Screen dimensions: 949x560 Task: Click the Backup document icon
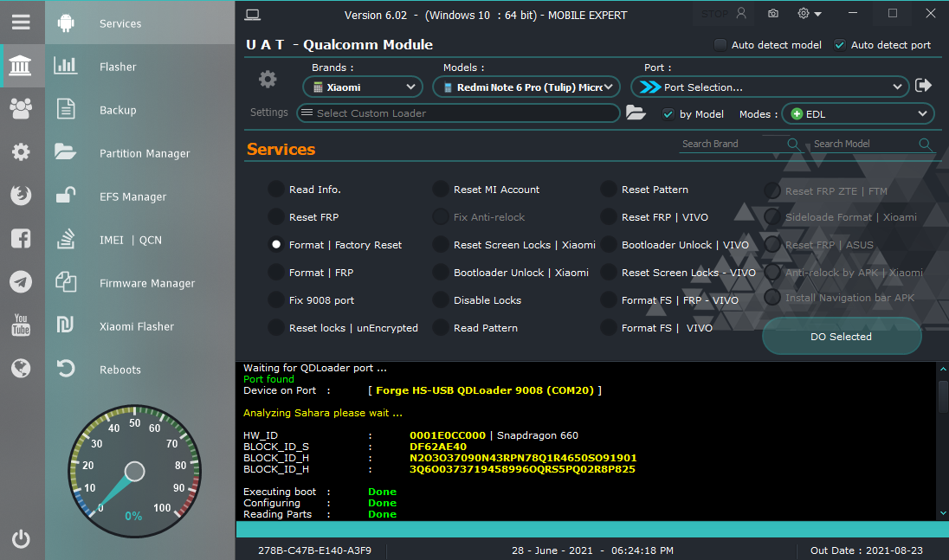click(65, 109)
